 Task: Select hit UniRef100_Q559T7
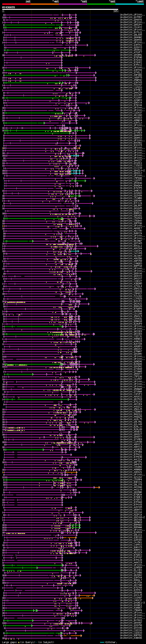click(x=131, y=374)
